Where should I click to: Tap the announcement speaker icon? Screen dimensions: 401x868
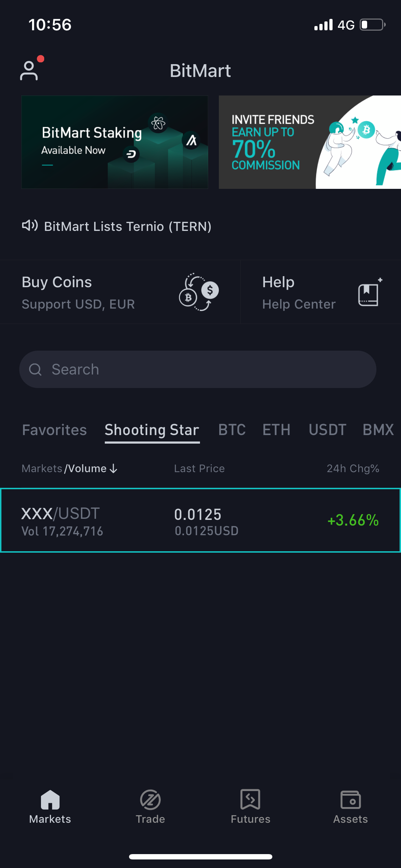click(x=30, y=226)
